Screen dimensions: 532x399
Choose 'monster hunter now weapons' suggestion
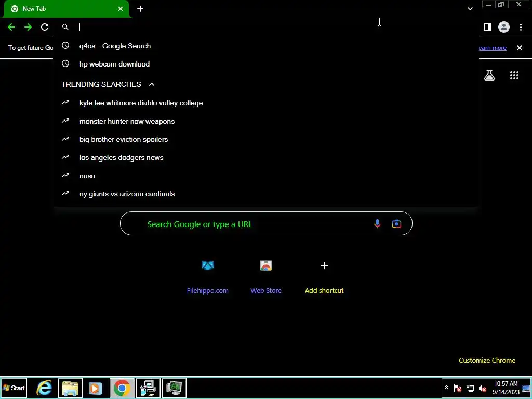[x=265, y=121]
